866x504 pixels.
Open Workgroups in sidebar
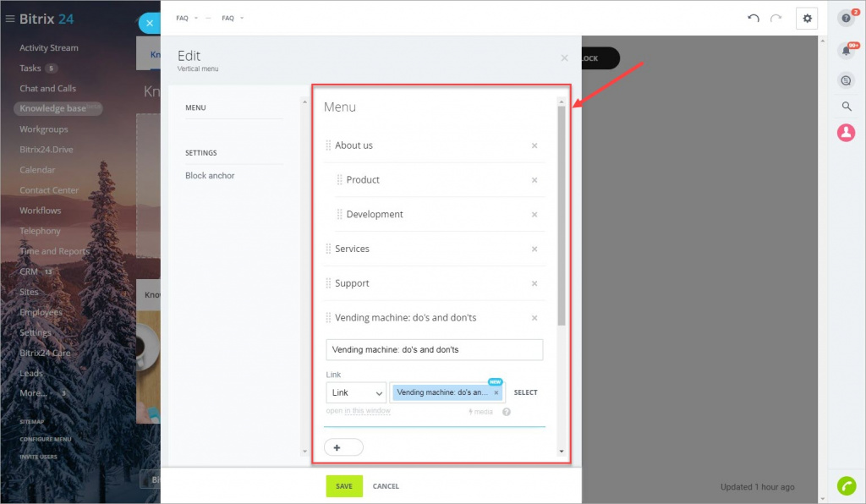pyautogui.click(x=44, y=129)
